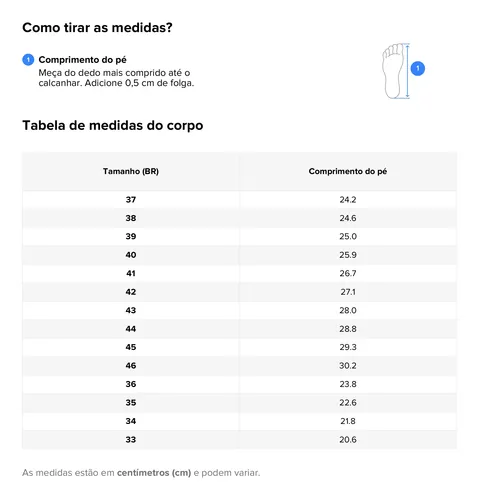Select the Comprimento do pé column header

click(x=348, y=171)
